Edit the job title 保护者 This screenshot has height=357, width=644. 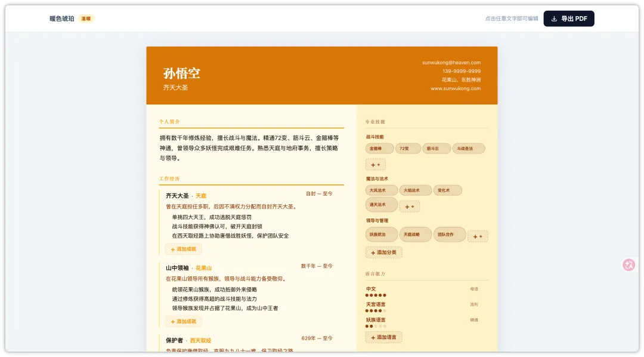coord(174,340)
